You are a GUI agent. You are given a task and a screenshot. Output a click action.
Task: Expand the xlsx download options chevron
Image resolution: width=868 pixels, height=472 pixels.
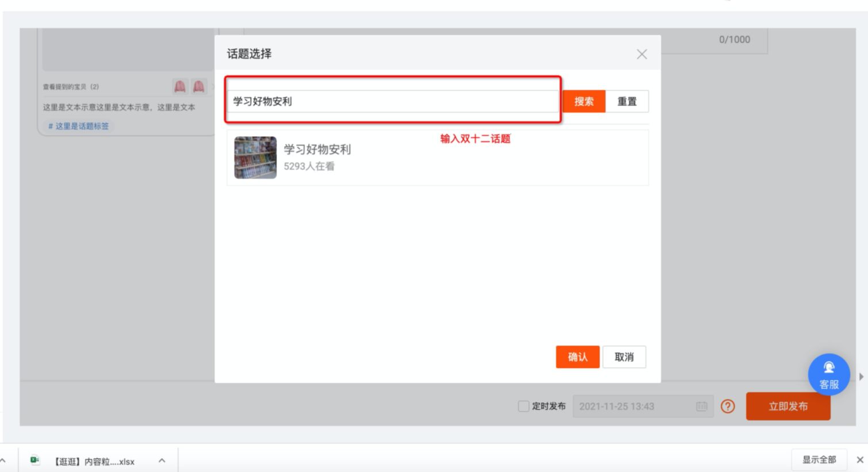point(162,461)
